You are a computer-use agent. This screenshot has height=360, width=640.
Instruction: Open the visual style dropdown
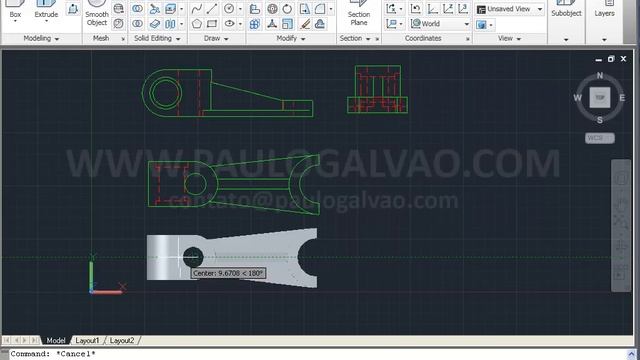click(x=491, y=25)
